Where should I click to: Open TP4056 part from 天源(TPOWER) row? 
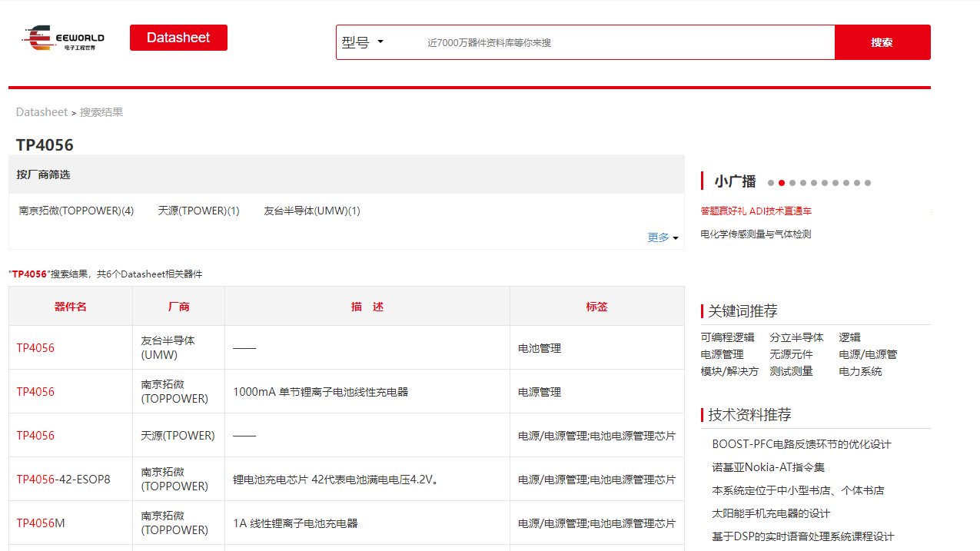point(35,436)
